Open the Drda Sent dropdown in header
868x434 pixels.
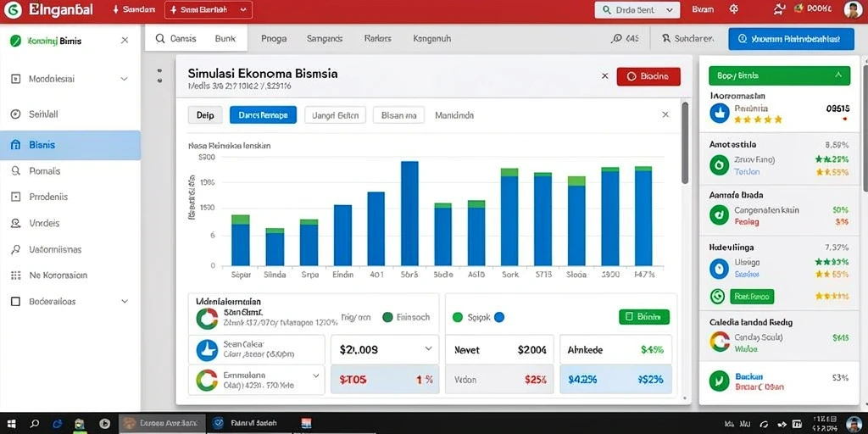coord(637,9)
